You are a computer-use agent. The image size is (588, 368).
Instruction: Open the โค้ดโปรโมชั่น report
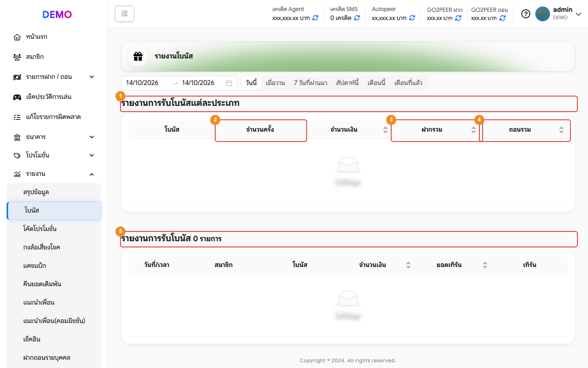(54, 229)
